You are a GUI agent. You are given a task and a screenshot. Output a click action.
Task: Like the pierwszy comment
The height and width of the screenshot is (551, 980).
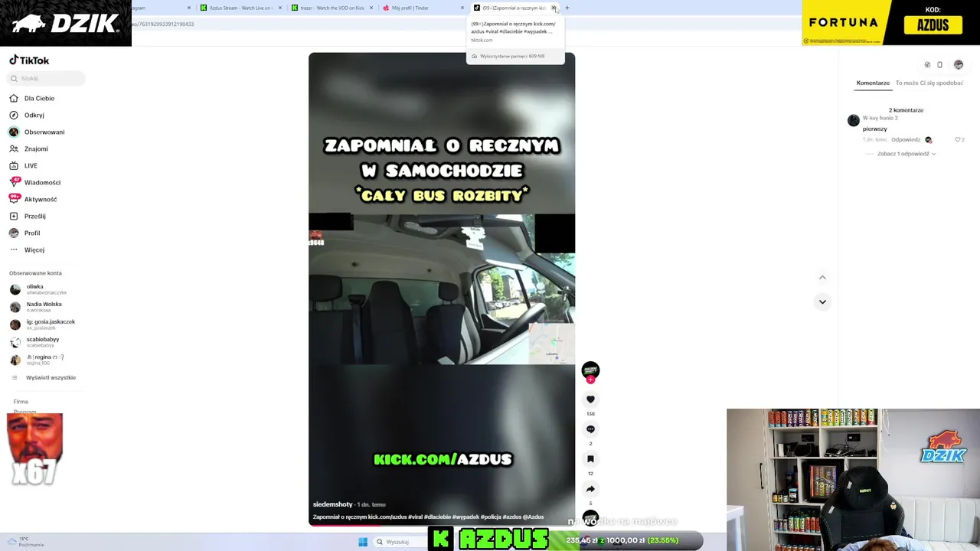957,140
